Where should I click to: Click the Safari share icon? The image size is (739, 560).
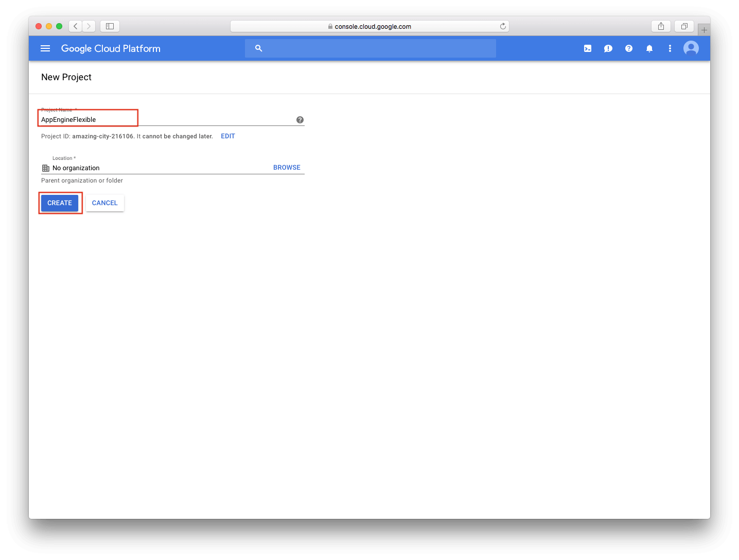click(661, 26)
